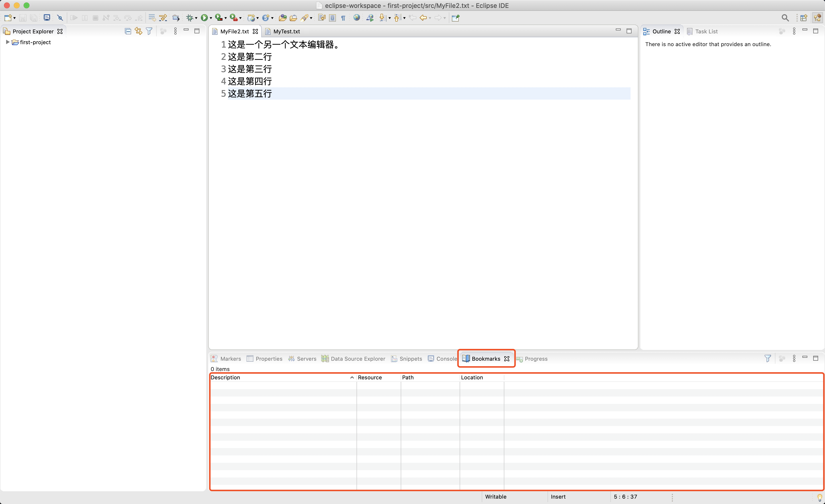
Task: Click the green Run button icon
Action: coord(204,18)
